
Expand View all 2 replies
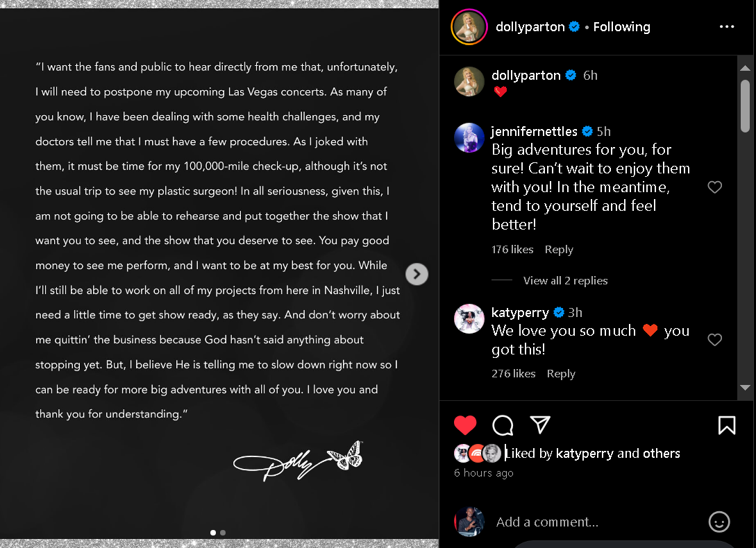coord(565,280)
